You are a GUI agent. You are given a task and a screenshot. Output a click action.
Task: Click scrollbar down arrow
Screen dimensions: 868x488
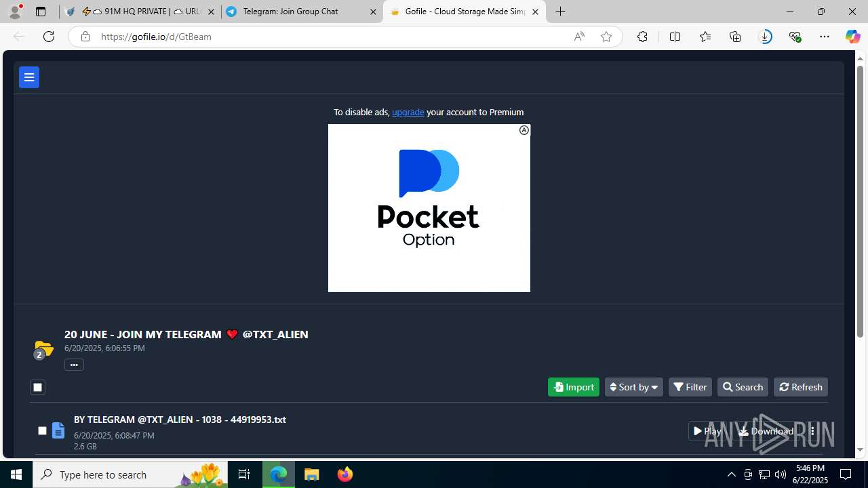click(860, 450)
